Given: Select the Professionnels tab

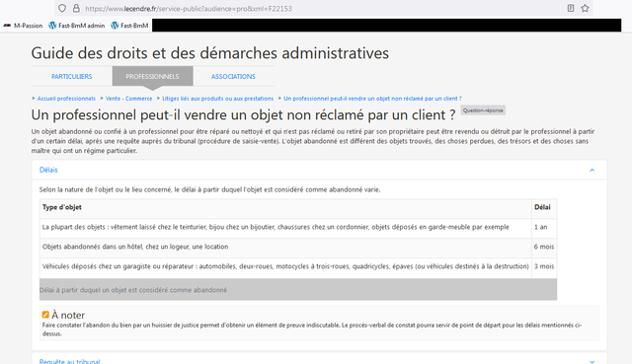Looking at the screenshot, I should (152, 77).
